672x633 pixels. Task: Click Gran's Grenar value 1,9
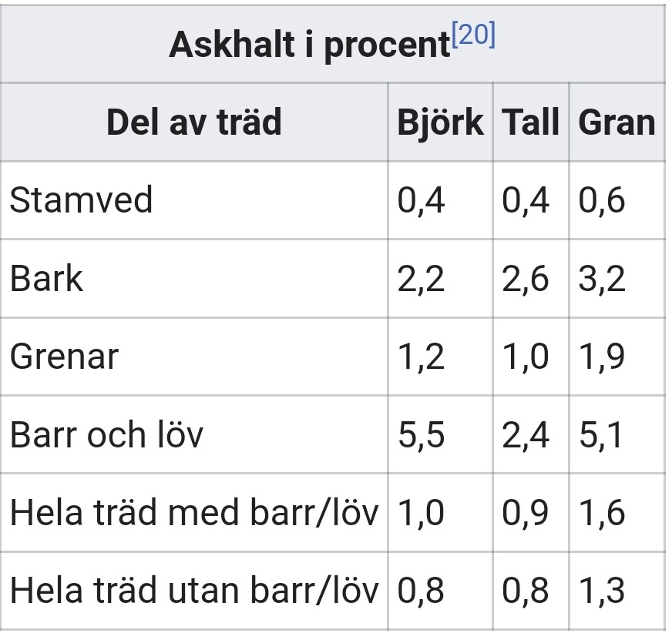(602, 357)
